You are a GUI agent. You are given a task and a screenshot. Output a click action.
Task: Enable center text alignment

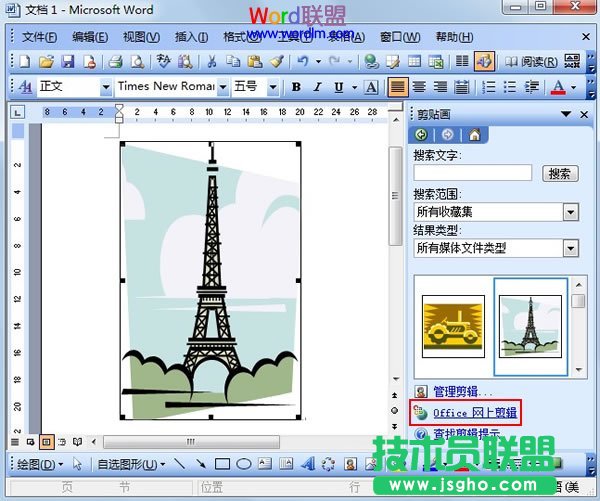click(x=419, y=87)
